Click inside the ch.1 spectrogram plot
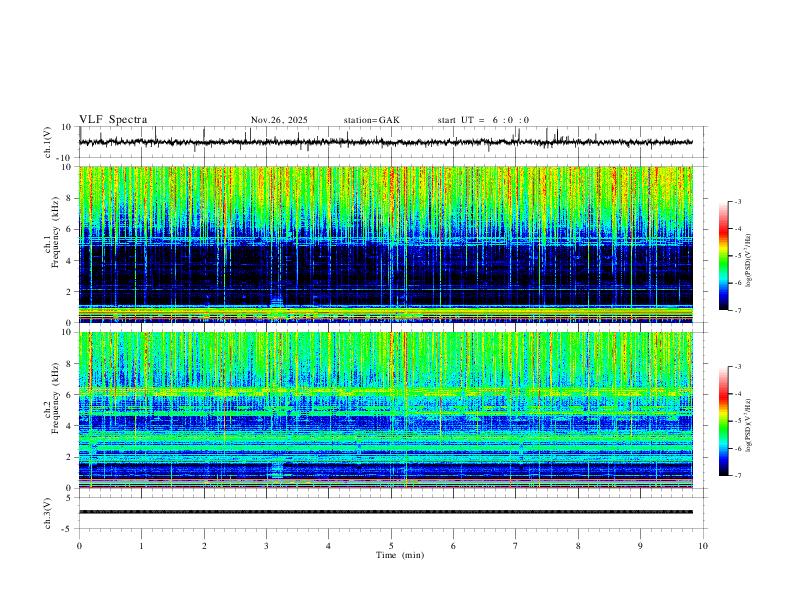 click(385, 244)
